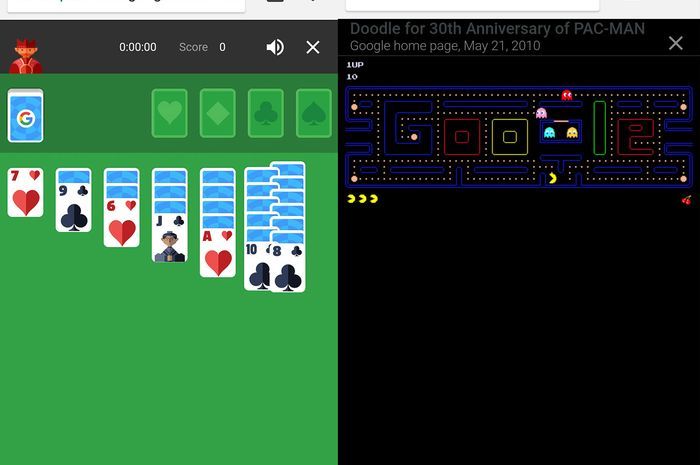Click the cherry level indicator icon

(x=685, y=200)
